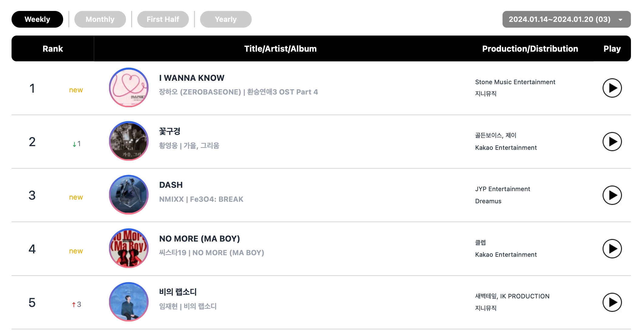The width and height of the screenshot is (644, 333).
Task: Click the I WANNA KNOW song title
Action: 192,78
